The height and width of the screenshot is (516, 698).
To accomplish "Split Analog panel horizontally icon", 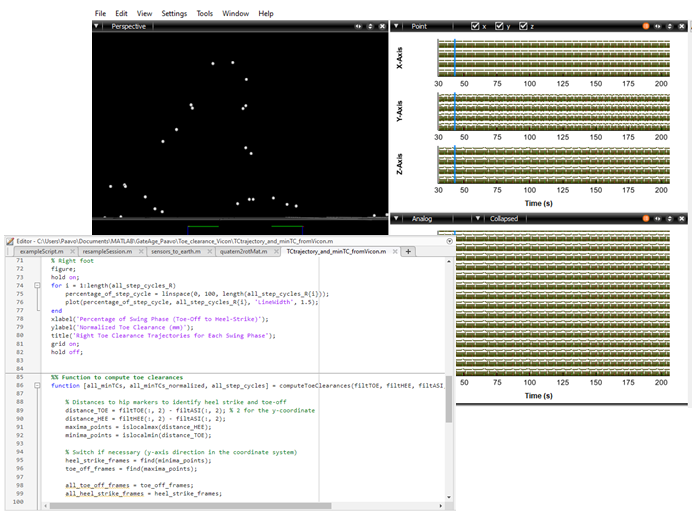I will point(657,219).
